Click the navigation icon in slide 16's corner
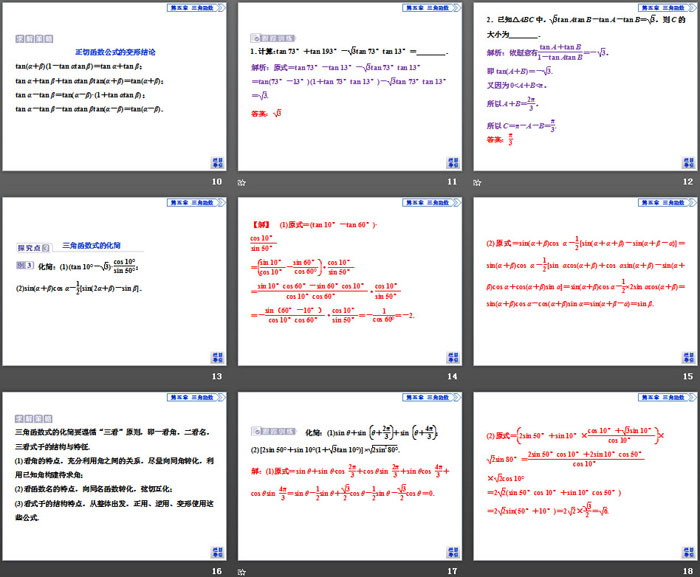 click(x=217, y=552)
